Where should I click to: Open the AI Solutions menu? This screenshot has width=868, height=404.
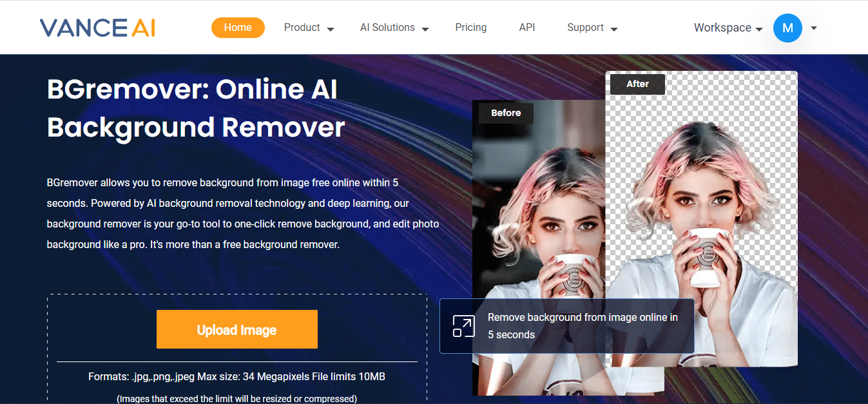pyautogui.click(x=387, y=28)
